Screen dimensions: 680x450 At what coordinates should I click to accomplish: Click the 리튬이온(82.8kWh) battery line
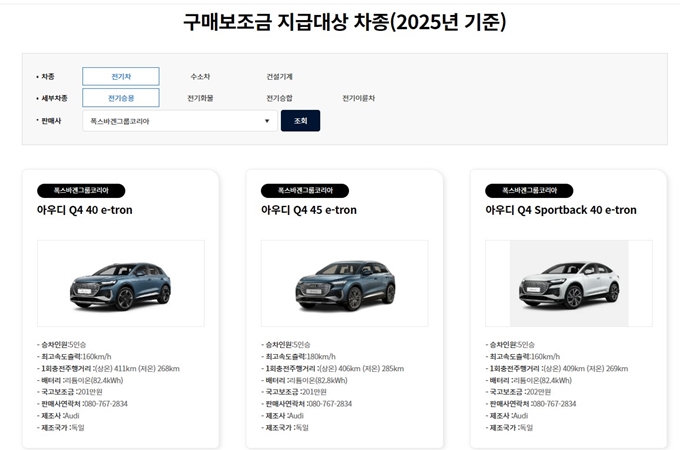pos(304,380)
